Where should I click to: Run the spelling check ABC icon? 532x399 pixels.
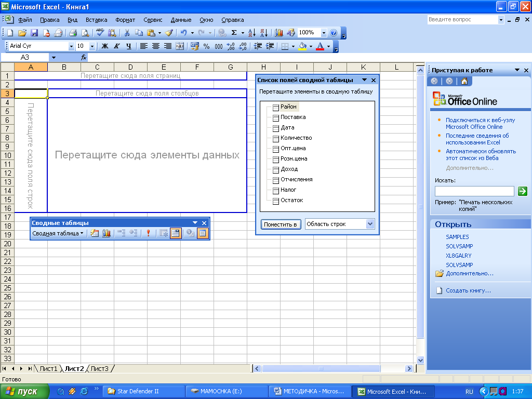pos(100,32)
